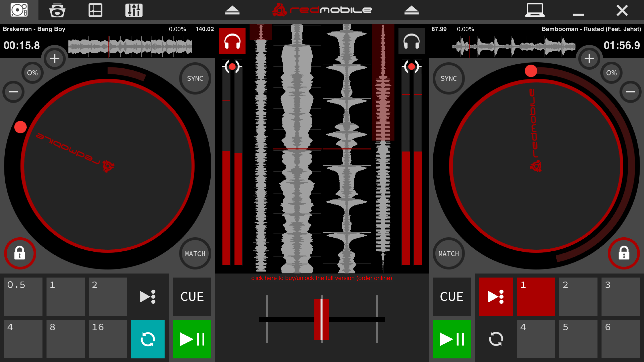Decrease left deck pitch with minus
644x362 pixels.
click(x=13, y=92)
